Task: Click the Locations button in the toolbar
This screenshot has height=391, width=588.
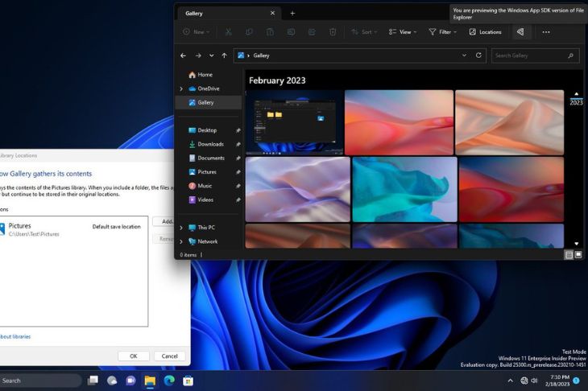Action: (484, 32)
